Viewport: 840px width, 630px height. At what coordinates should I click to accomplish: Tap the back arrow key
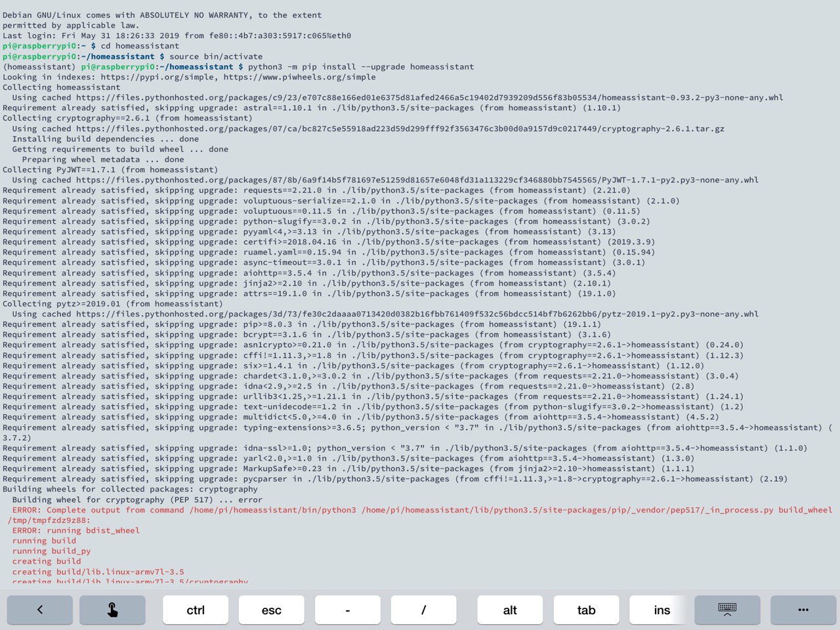click(x=40, y=610)
